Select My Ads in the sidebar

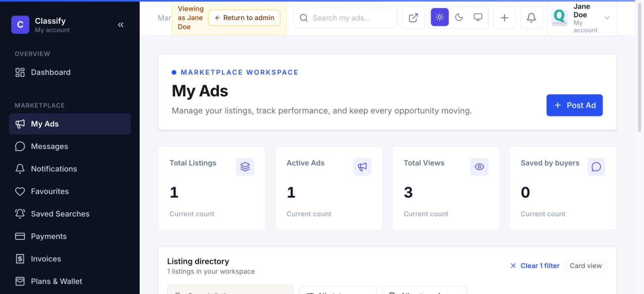(x=70, y=124)
